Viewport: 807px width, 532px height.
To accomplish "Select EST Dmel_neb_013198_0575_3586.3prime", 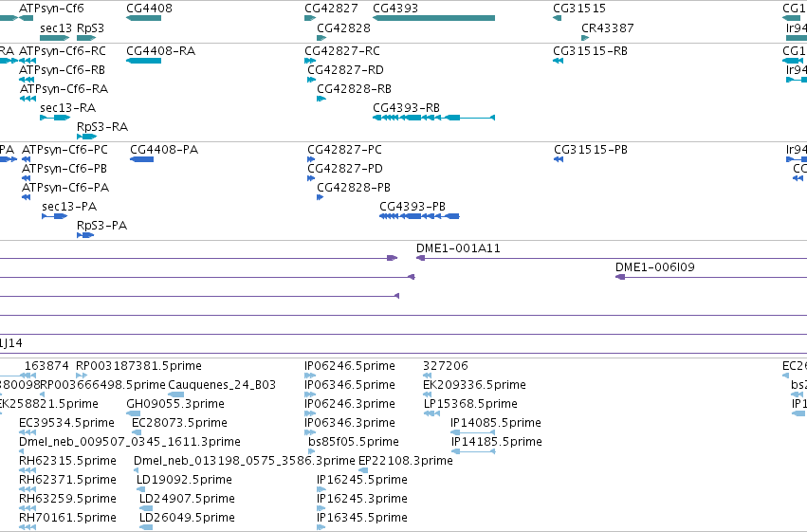I will coord(244,461).
